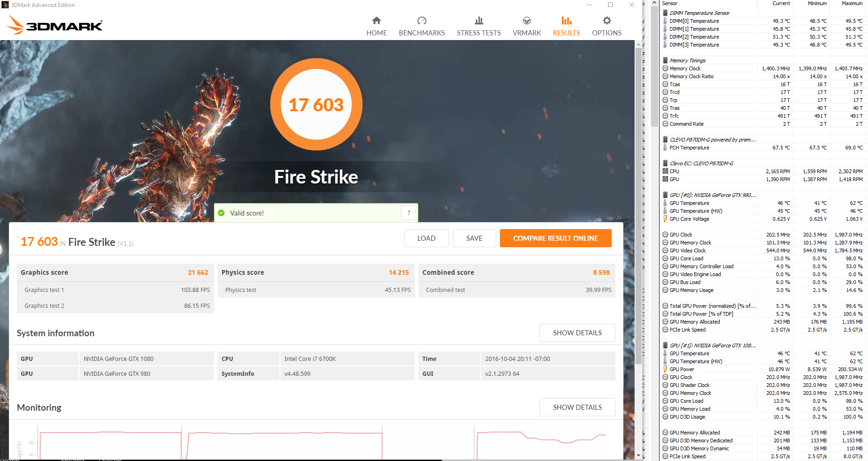This screenshot has height=461, width=868.
Task: Select GUI version v2.1.2973 64 value
Action: (548, 373)
